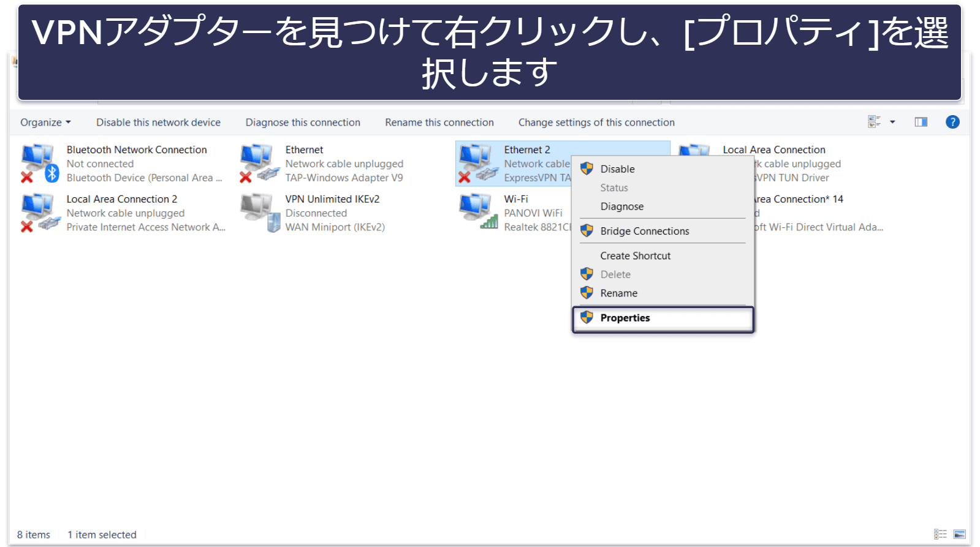The height and width of the screenshot is (547, 980).
Task: Open the view options dropdown arrow
Action: point(892,122)
